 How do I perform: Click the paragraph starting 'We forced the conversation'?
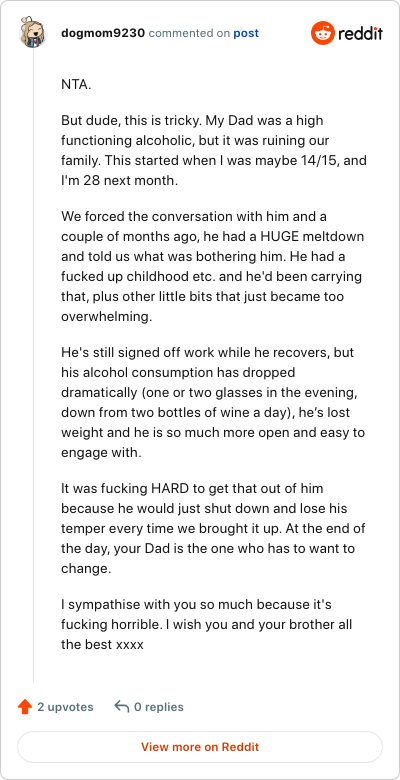point(212,267)
